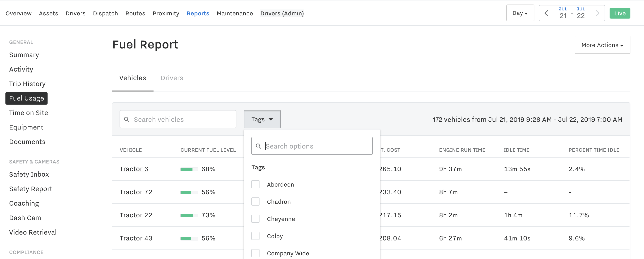Viewport: 644px width, 259px height.
Task: Enable the Chadron tag filter
Action: coord(255,201)
